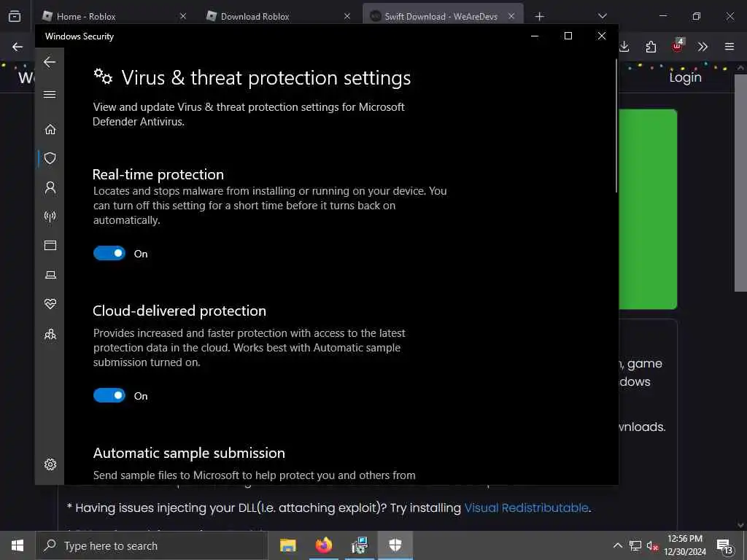The width and height of the screenshot is (747, 560).
Task: Click the Windows Security window scrollbar
Action: [x=616, y=125]
